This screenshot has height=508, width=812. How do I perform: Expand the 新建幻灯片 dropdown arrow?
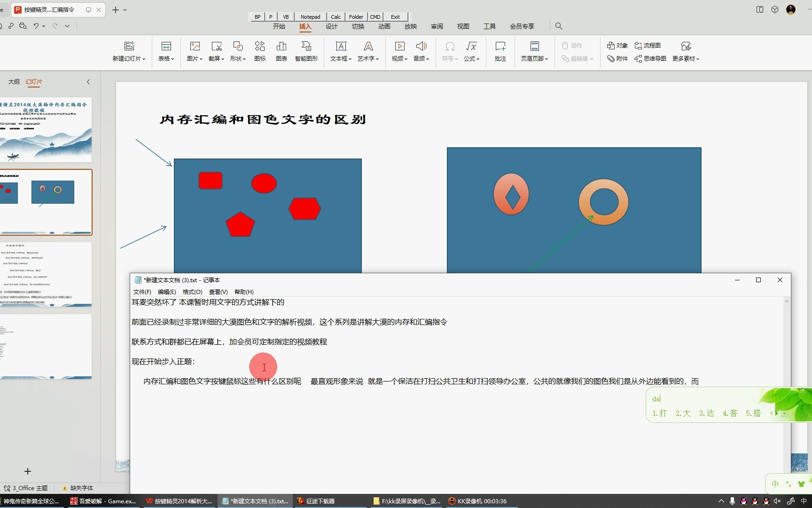(144, 59)
